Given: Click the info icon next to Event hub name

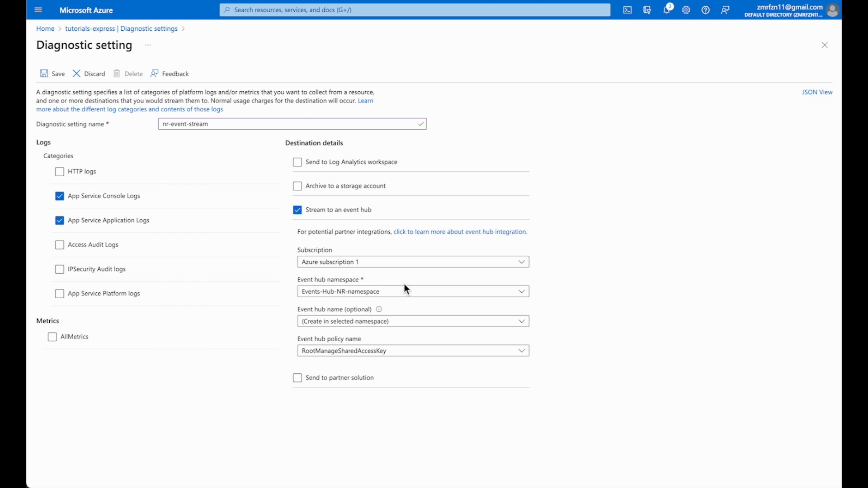Looking at the screenshot, I should (379, 309).
